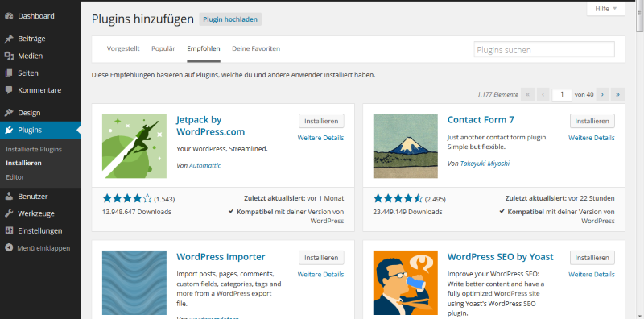The image size is (644, 319).
Task: Click Zuletzt aktualisiert vor 22 Stunden
Action: coord(559,198)
